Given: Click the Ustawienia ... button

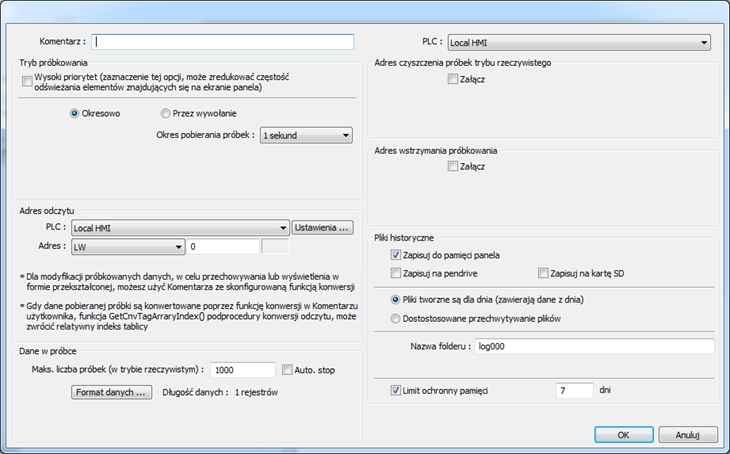Looking at the screenshot, I should 322,228.
